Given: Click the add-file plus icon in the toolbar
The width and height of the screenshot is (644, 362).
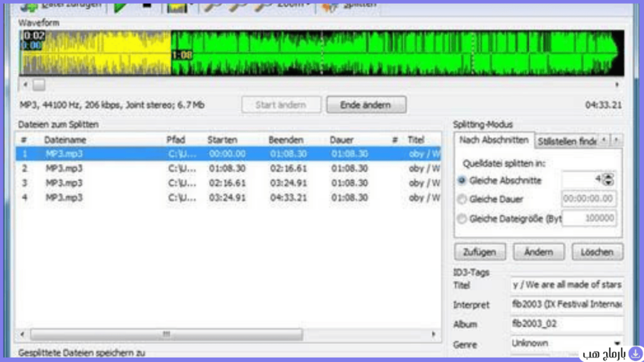Looking at the screenshot, I should pos(29,7).
